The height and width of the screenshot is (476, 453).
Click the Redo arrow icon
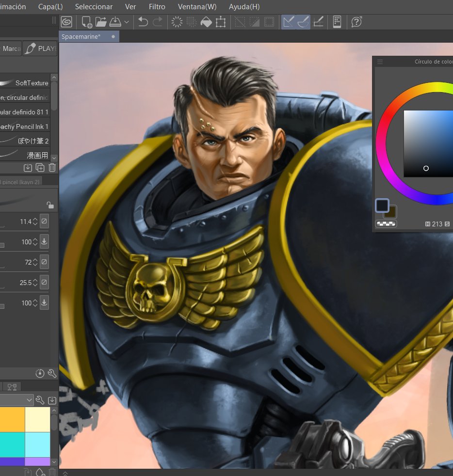[157, 22]
